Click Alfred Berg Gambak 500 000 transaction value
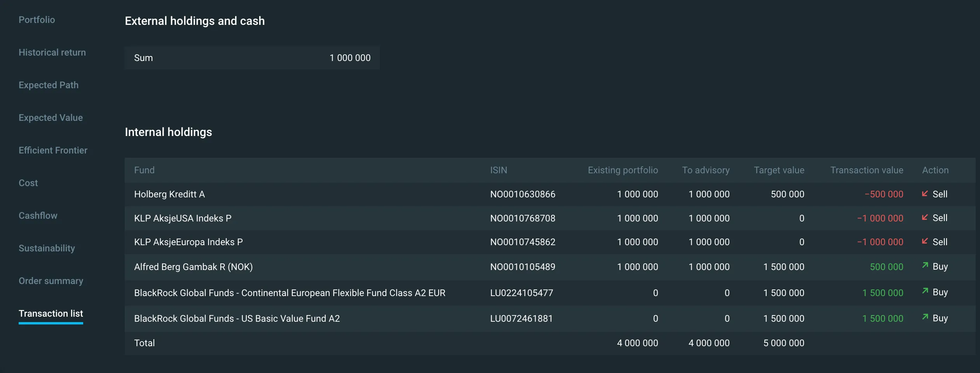The image size is (980, 373). point(887,267)
